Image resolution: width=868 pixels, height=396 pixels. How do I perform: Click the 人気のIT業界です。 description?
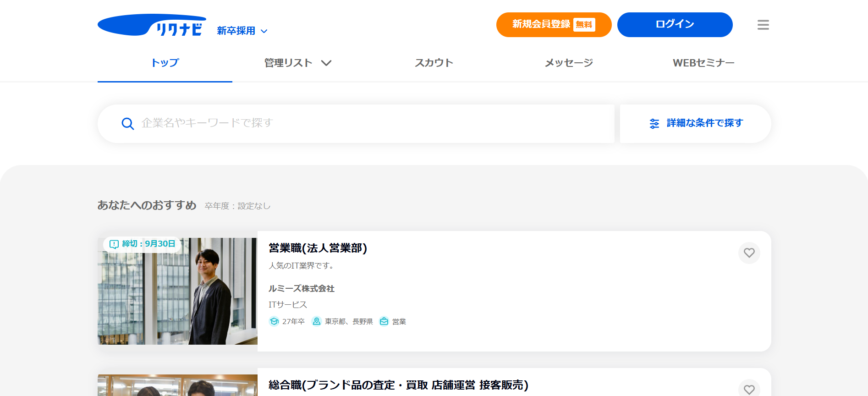click(x=302, y=266)
